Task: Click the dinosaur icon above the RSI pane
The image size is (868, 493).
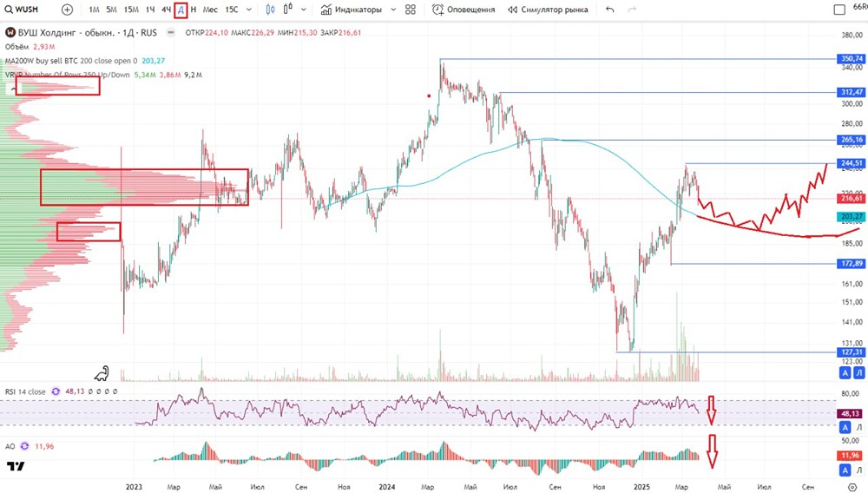Action: point(102,373)
